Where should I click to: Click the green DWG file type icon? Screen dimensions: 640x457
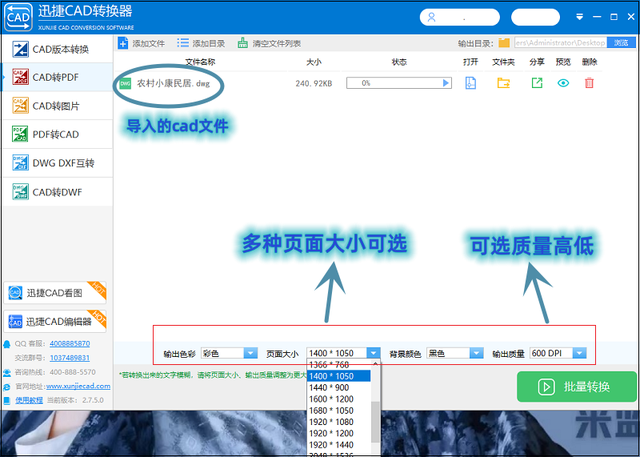click(x=125, y=84)
